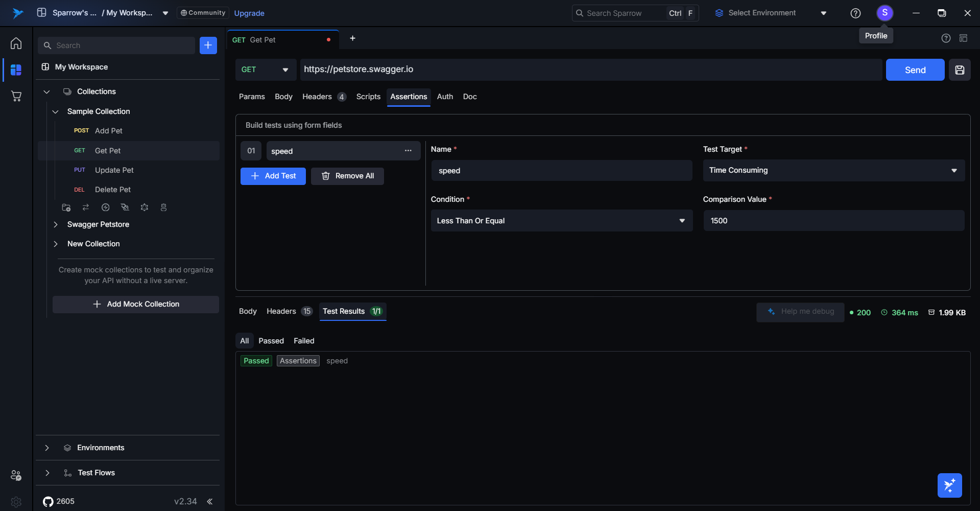The height and width of the screenshot is (511, 980).
Task: Click the GitHub star count icon
Action: [49, 501]
